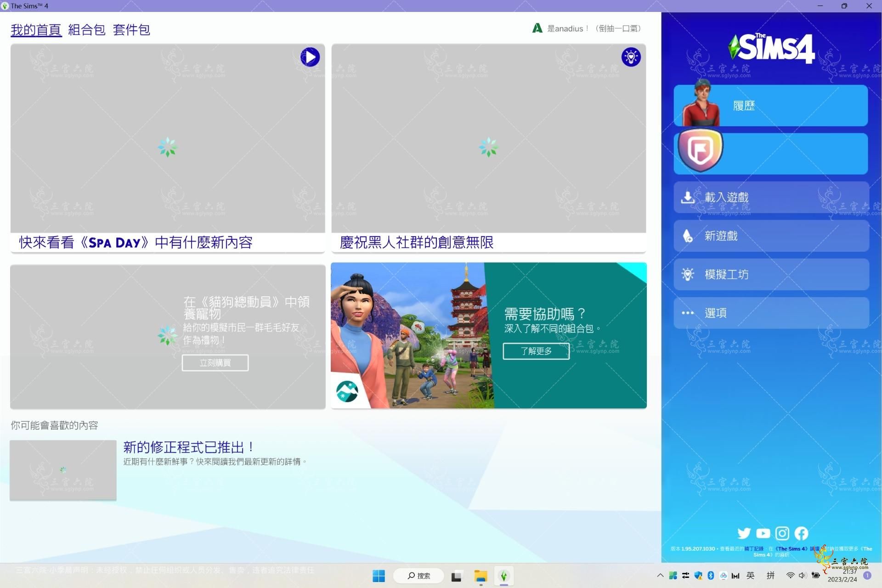882x588 pixels.
Task: Click the 需要協助嗎？ help heading
Action: click(545, 314)
